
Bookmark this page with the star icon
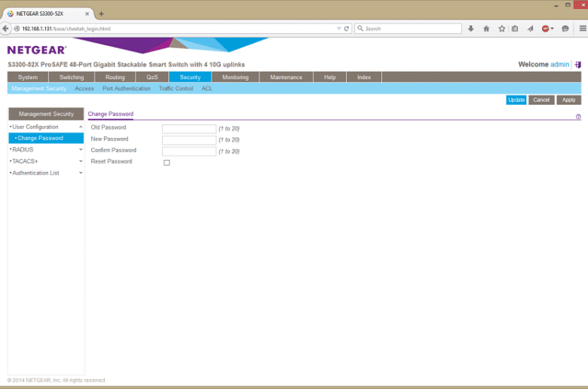(x=502, y=29)
